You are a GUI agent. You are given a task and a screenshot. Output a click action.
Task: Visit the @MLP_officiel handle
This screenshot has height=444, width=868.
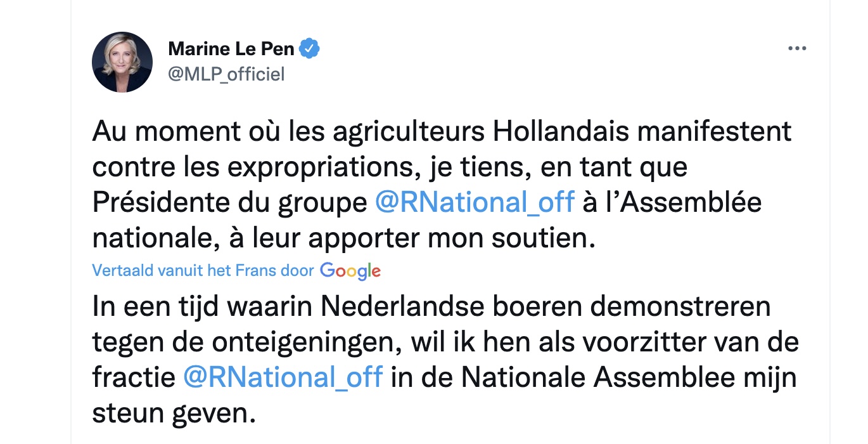[226, 74]
